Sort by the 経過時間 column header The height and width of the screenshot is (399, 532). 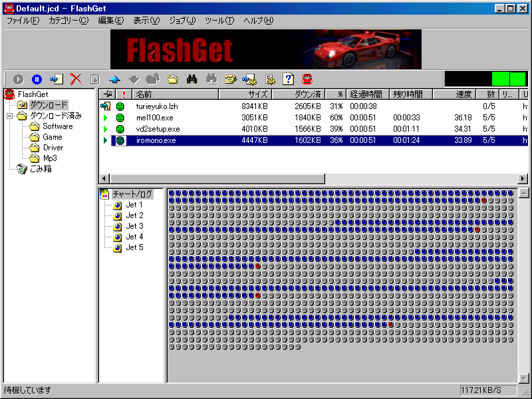[x=368, y=94]
